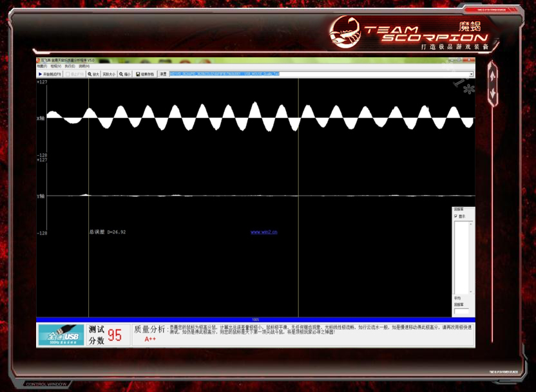
Task: Save results with the floppy disk button
Action: point(145,74)
